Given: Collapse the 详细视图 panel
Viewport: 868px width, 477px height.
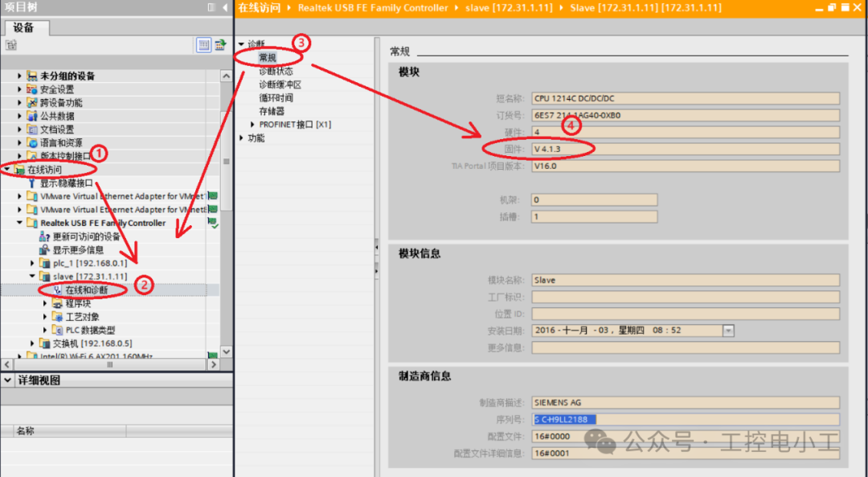Looking at the screenshot, I should coord(8,380).
